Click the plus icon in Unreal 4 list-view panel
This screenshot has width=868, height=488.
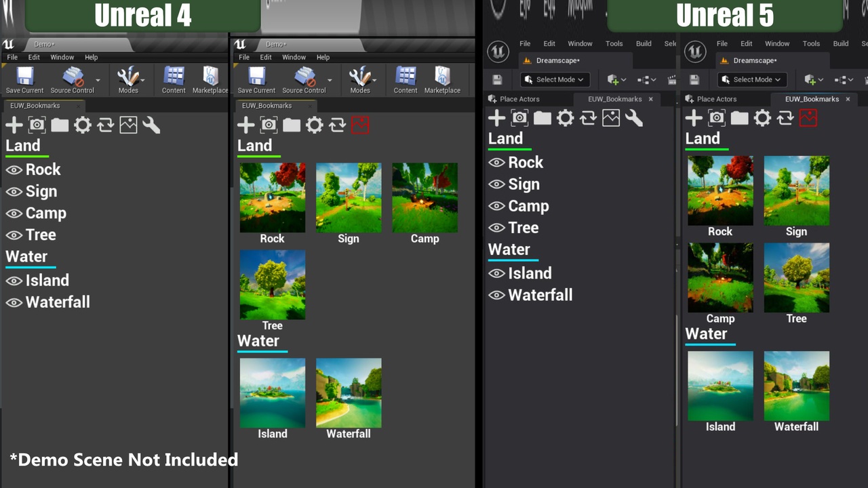point(14,125)
